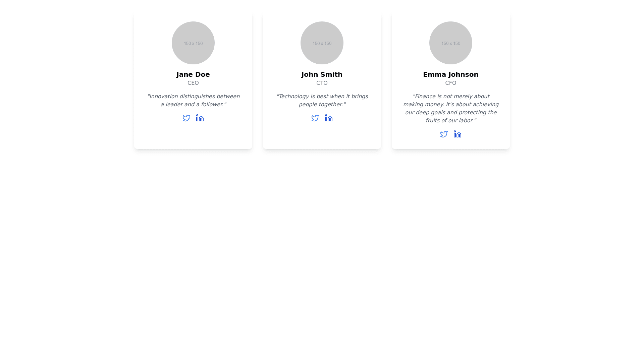Click the Innovation distinguishes quote text
Viewport: 644px width, 362px height.
(193, 101)
